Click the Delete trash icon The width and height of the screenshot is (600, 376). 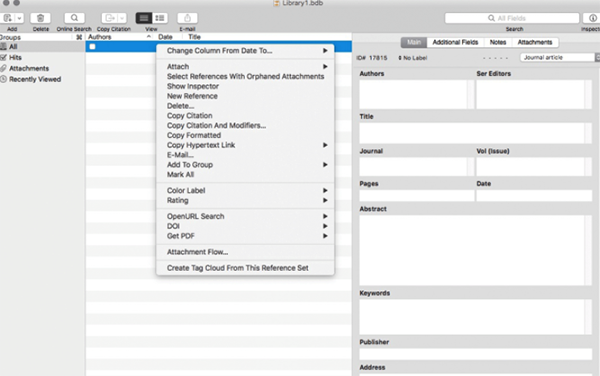[x=40, y=18]
